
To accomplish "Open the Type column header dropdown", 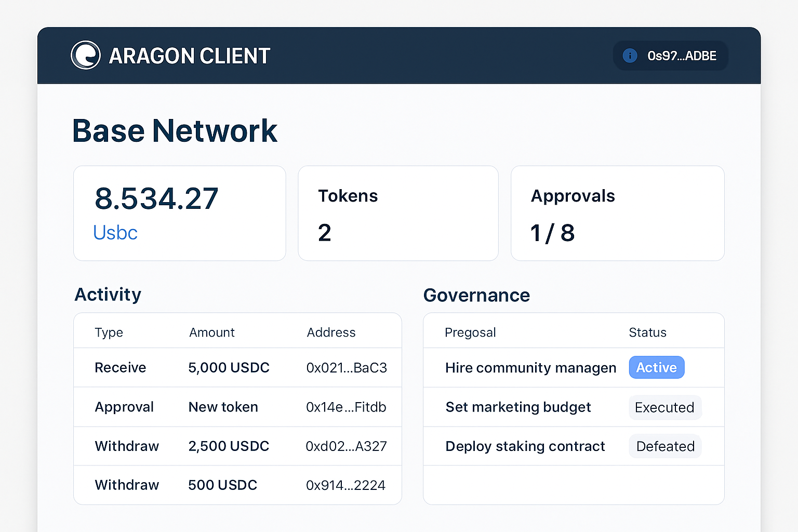I will [x=109, y=332].
